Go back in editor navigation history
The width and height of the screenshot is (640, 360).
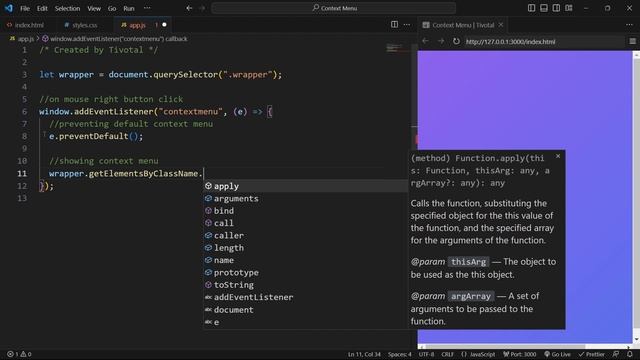tap(189, 8)
